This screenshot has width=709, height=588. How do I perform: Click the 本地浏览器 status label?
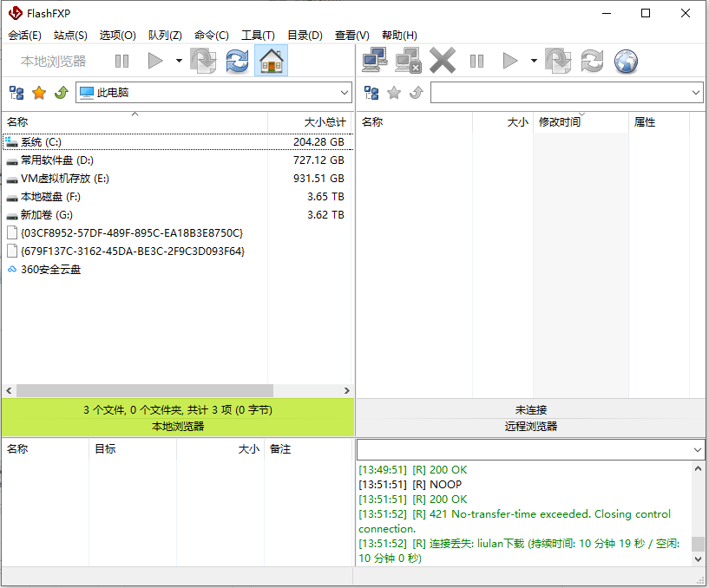[x=178, y=426]
